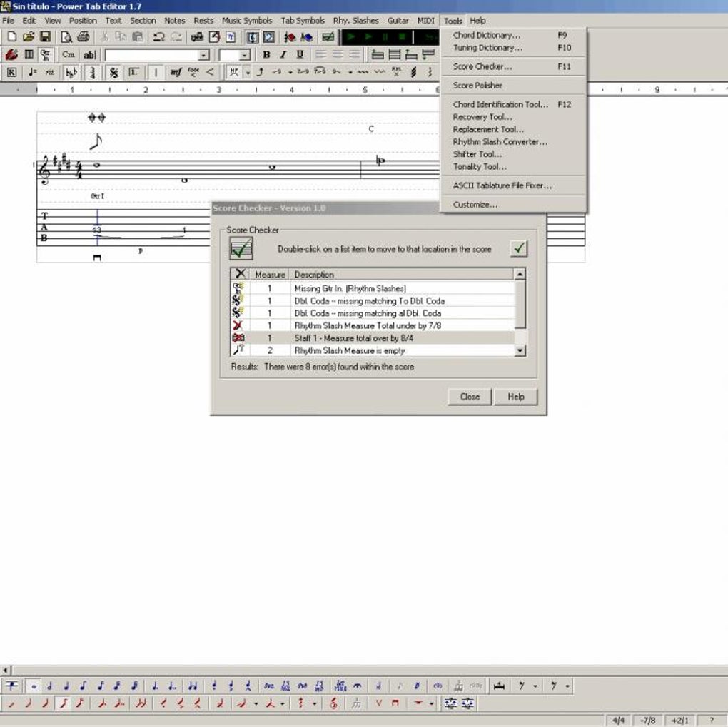Choose Customize in the Tools menu
728x727 pixels.
(513, 205)
